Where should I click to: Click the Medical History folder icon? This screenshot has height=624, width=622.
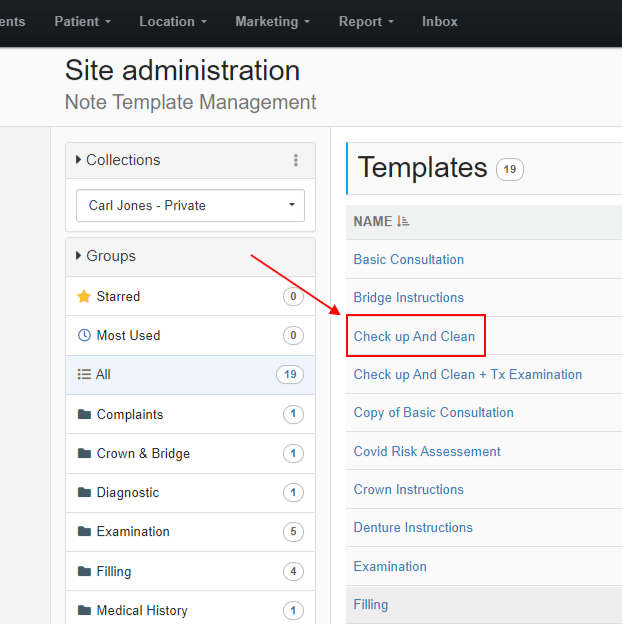pos(84,610)
